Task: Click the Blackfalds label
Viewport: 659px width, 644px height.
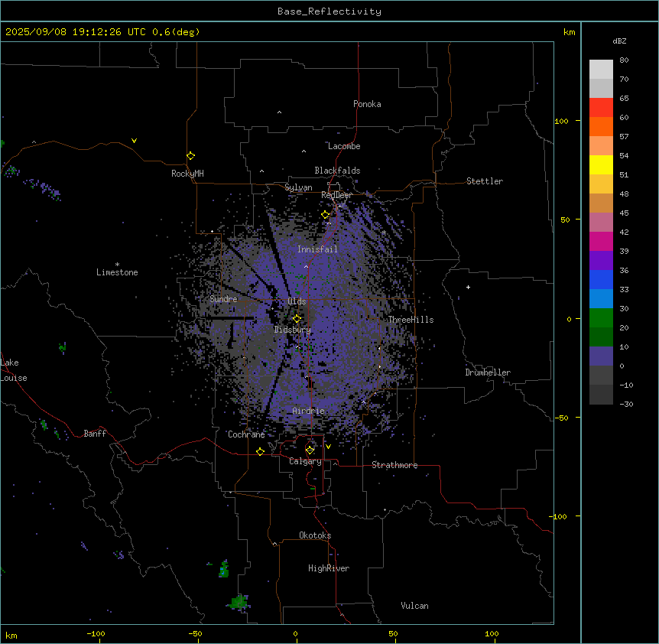Action: pos(337,171)
